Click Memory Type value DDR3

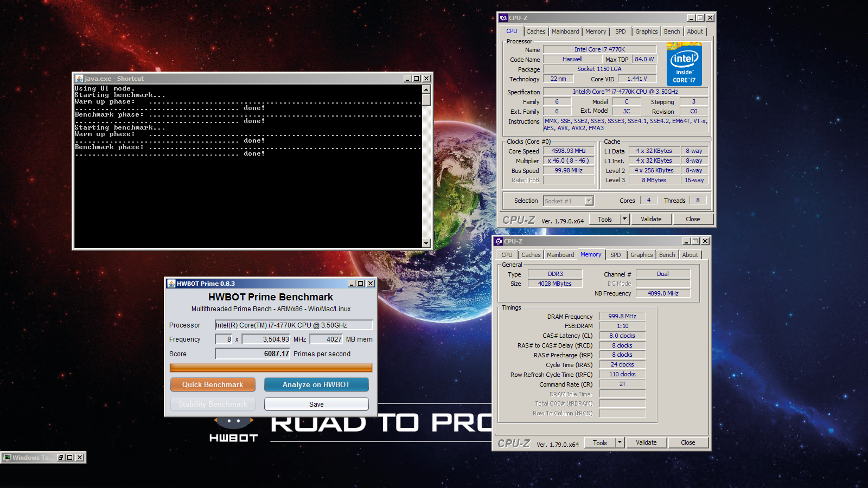pos(555,274)
